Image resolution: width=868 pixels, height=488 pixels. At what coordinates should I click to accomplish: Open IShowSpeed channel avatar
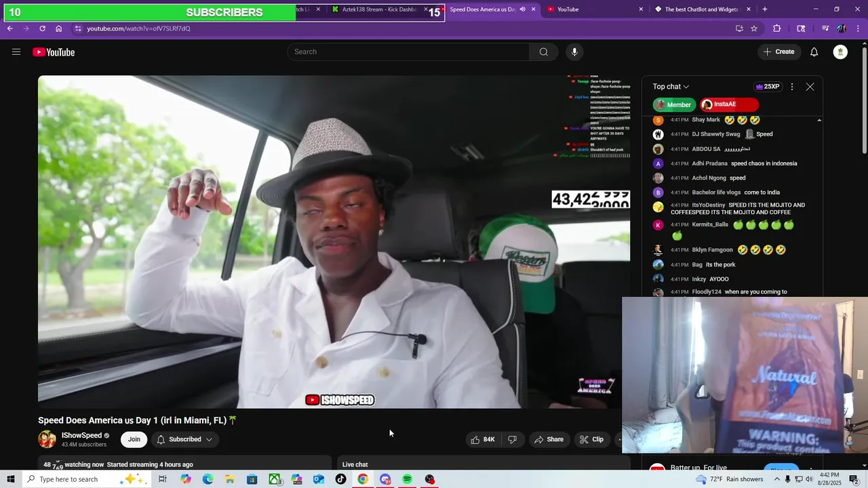pyautogui.click(x=47, y=439)
